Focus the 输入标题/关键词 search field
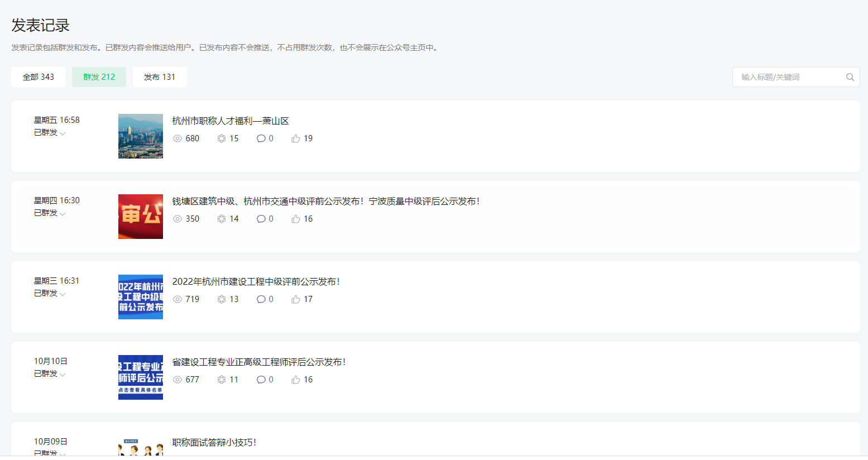The width and height of the screenshot is (868, 460). coord(796,77)
